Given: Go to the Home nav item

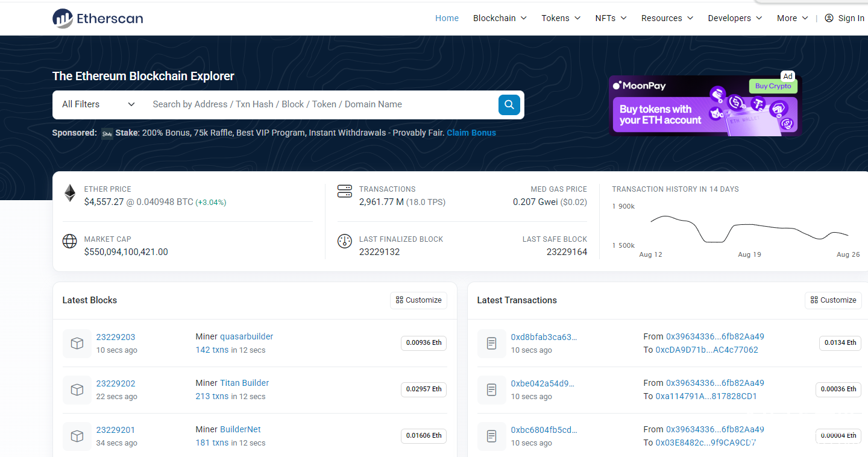Looking at the screenshot, I should [x=447, y=18].
